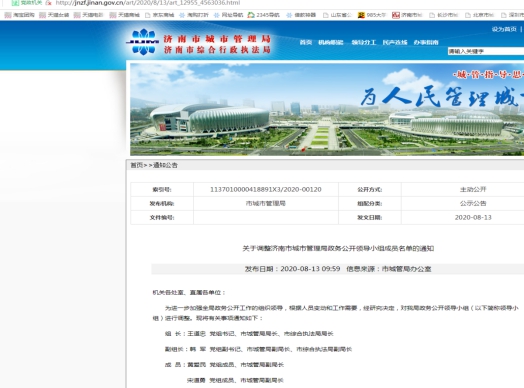
Task: Click the 信息来源 市城管局办公室 text
Action: click(x=389, y=269)
